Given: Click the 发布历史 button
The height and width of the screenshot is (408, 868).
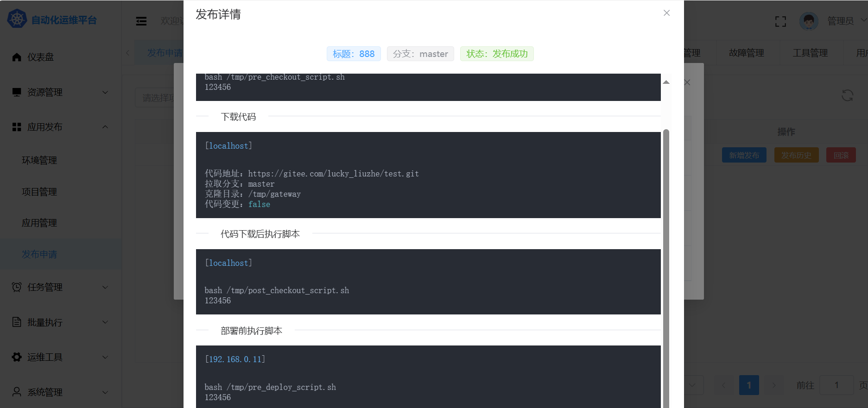Looking at the screenshot, I should coord(796,155).
